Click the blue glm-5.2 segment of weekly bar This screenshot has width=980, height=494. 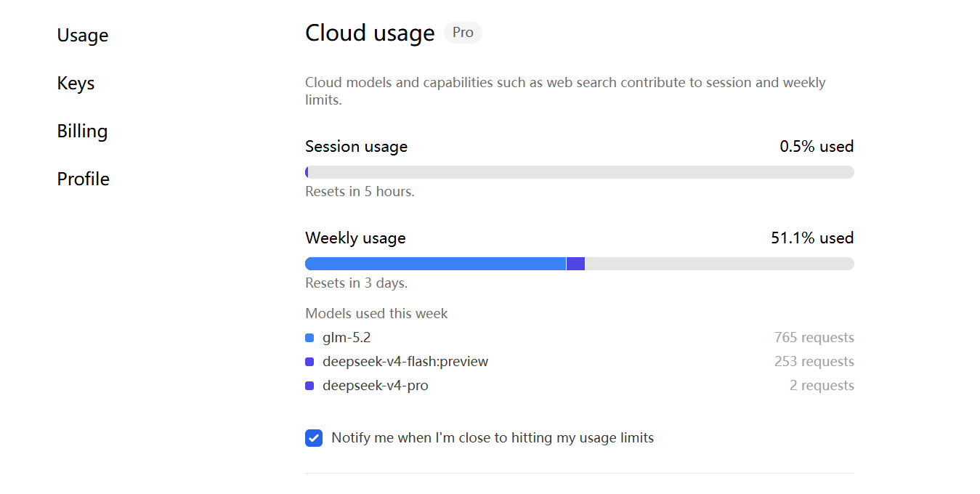435,264
